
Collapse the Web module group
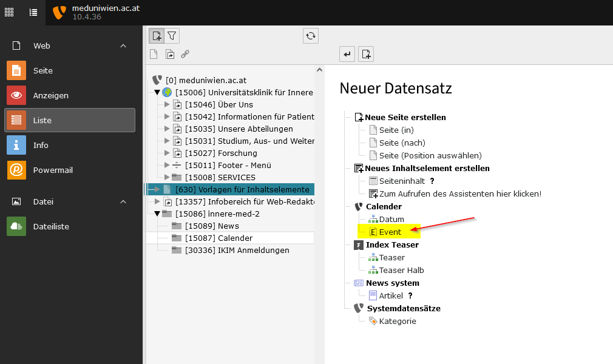tap(123, 45)
